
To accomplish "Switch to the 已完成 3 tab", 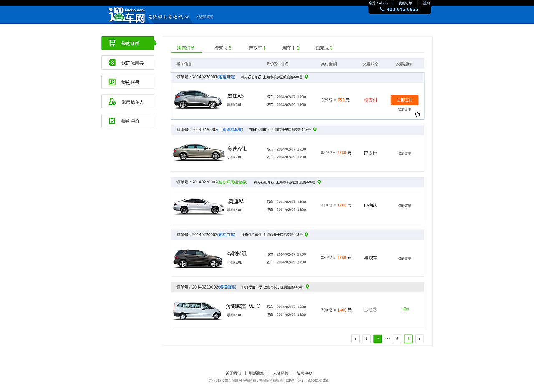I will click(324, 48).
